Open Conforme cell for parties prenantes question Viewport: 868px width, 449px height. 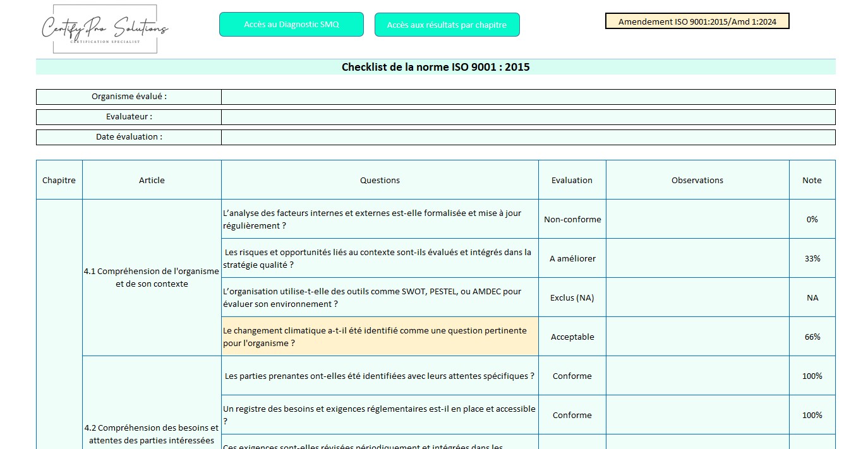click(x=572, y=376)
